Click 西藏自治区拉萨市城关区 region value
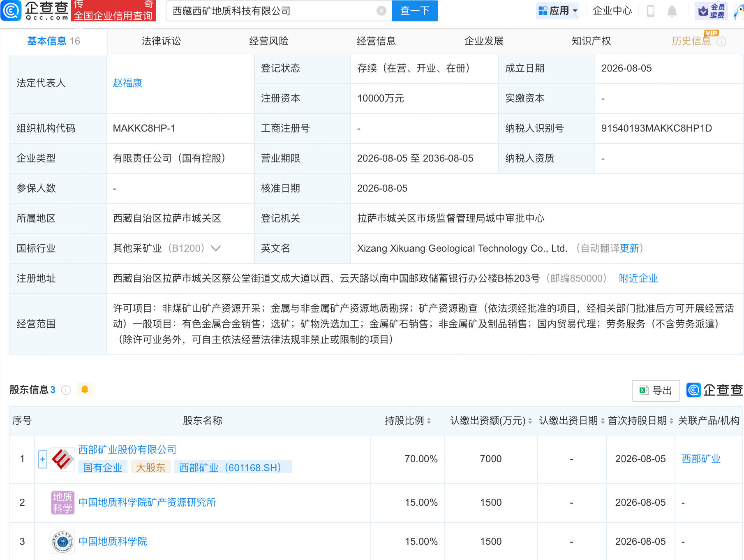This screenshot has height=560, width=744. [167, 218]
